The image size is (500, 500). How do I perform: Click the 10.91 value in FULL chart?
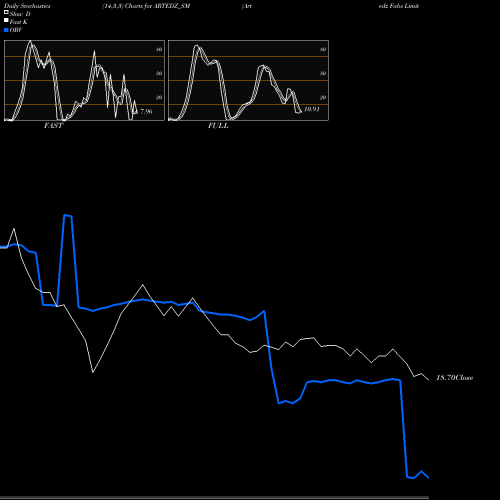[312, 109]
